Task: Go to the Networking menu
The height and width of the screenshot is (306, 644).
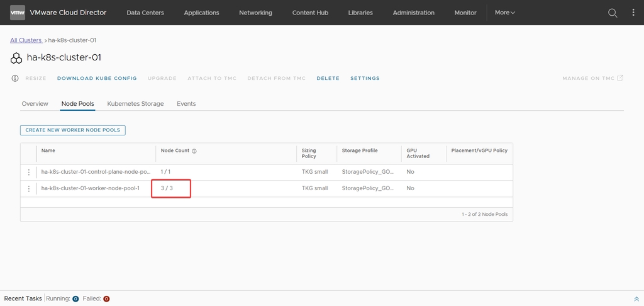Action: tap(255, 13)
